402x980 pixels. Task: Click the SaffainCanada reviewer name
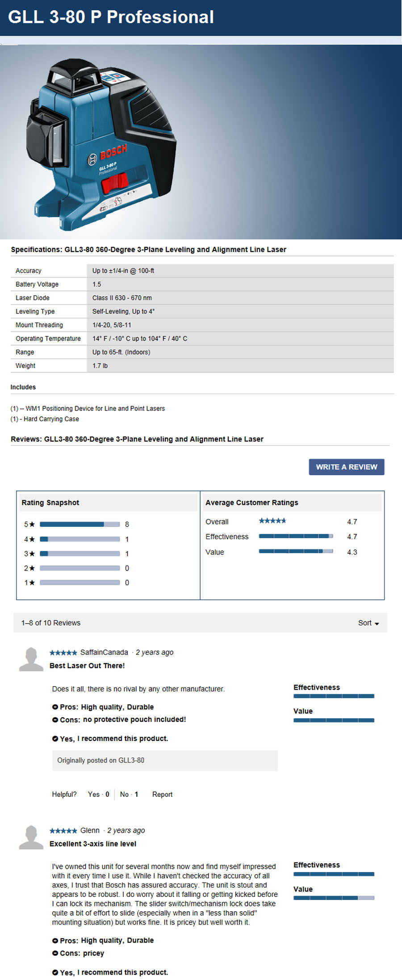[104, 652]
